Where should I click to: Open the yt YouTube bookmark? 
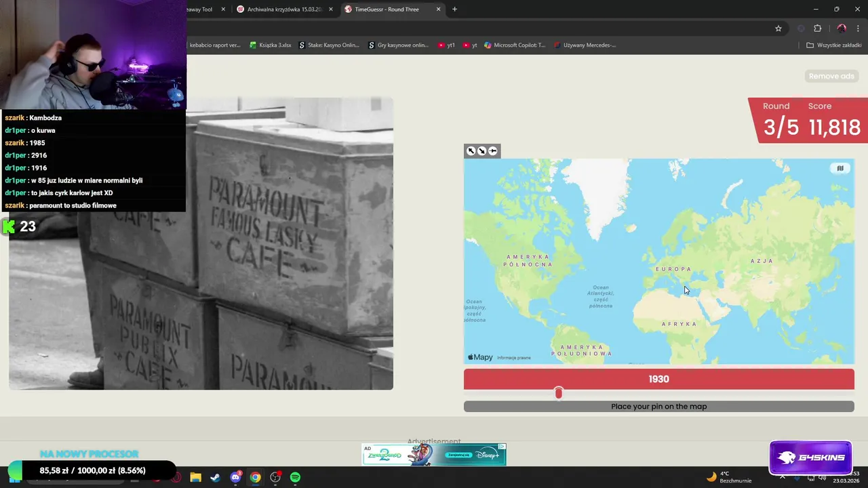pos(470,45)
